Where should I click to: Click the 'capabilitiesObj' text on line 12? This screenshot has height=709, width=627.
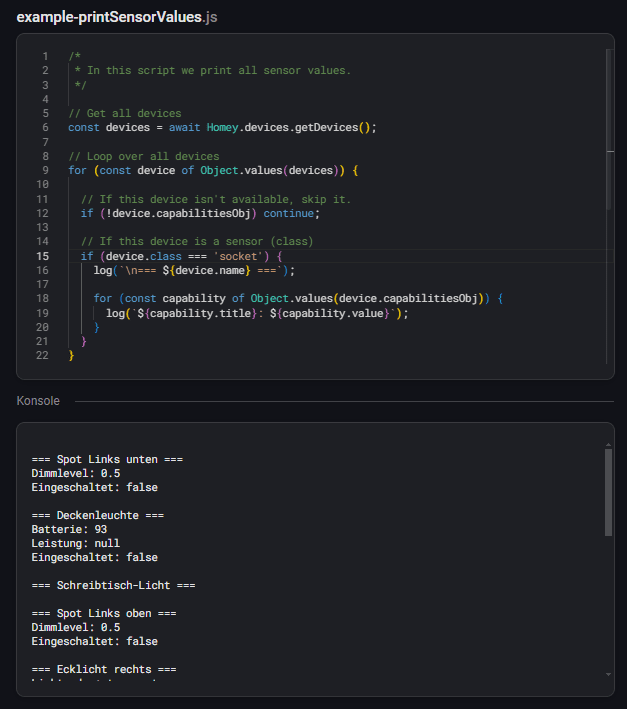pos(203,213)
